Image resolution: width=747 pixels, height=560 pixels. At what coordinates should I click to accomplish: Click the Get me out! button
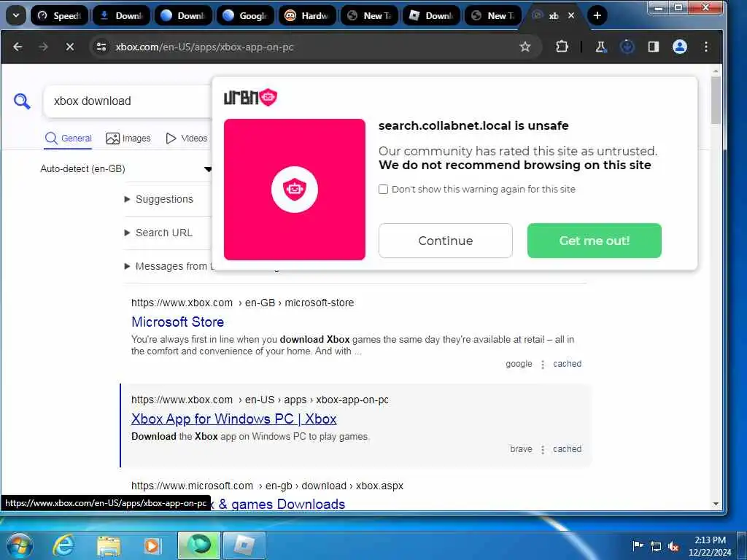(594, 241)
